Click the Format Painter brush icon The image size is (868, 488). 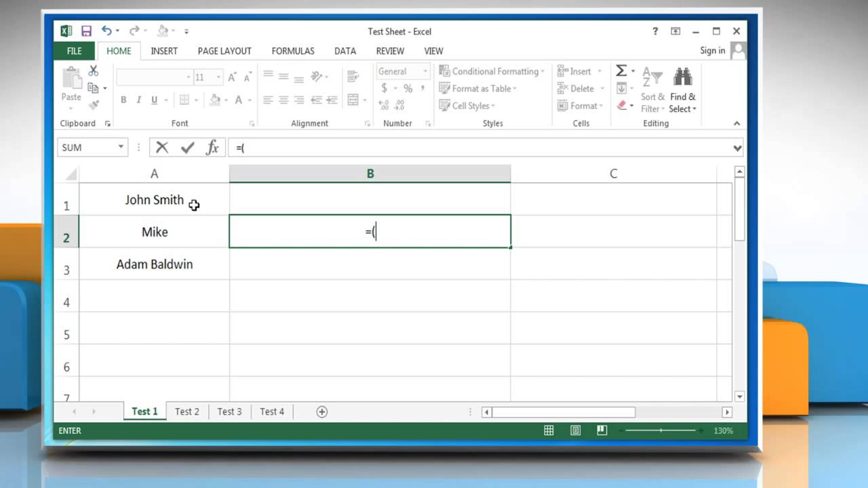click(94, 104)
